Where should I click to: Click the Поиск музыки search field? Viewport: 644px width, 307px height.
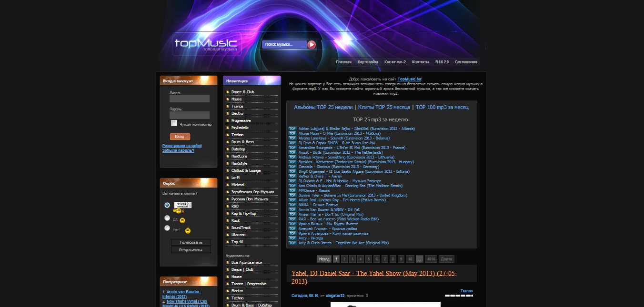285,45
